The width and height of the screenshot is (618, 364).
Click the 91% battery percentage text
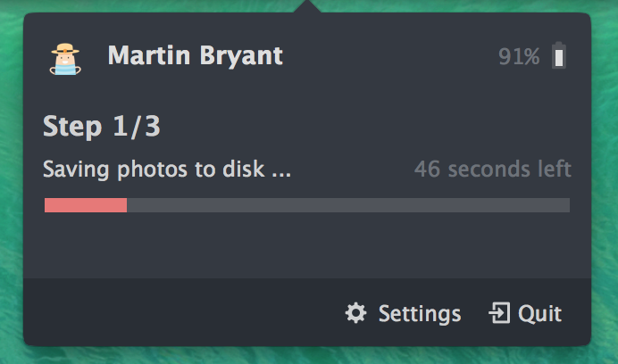coord(519,56)
